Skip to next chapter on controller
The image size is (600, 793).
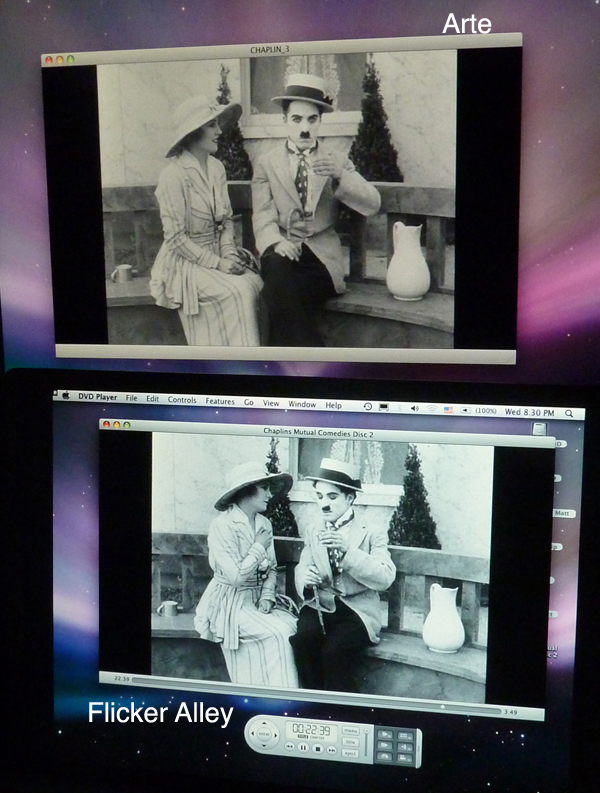click(332, 750)
